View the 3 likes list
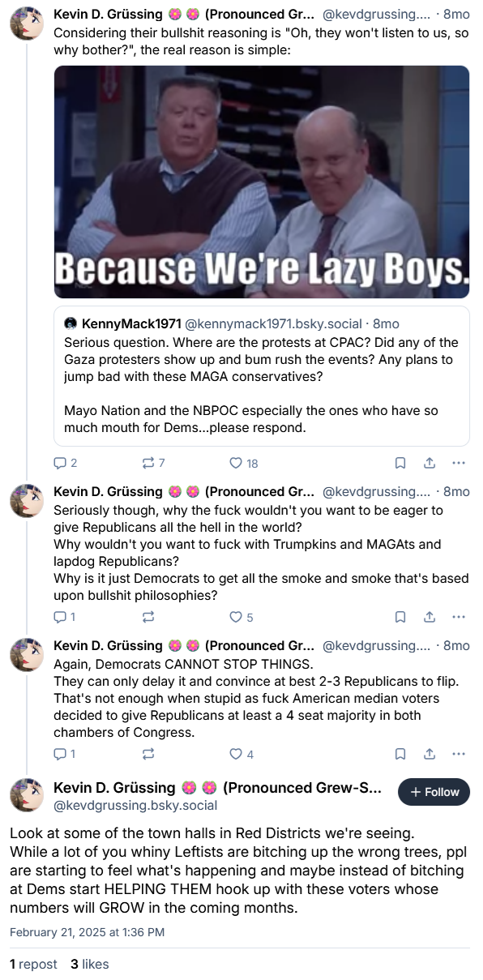 89,964
